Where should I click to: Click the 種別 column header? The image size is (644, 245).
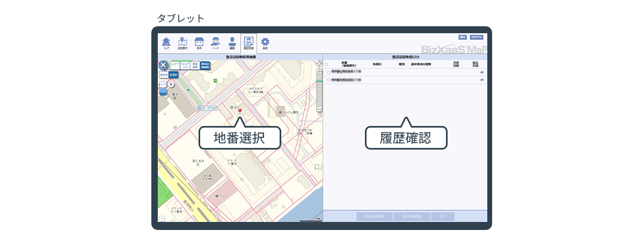click(x=401, y=64)
